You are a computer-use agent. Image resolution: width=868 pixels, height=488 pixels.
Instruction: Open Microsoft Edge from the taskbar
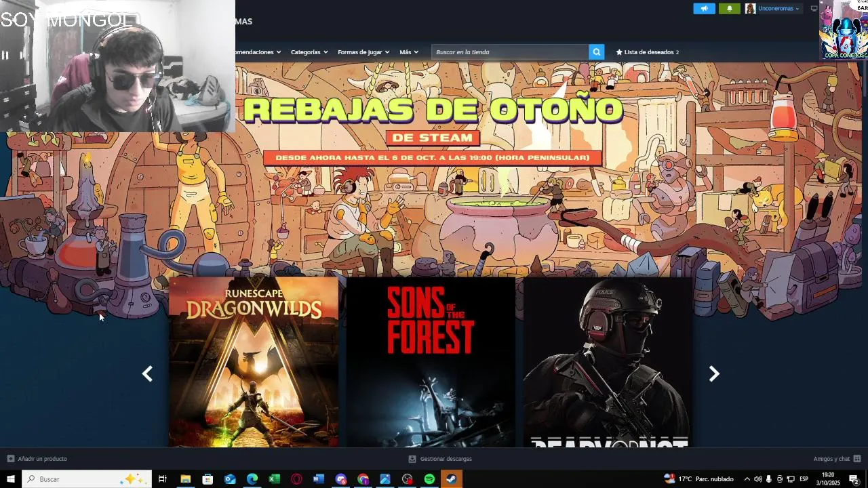pyautogui.click(x=252, y=479)
